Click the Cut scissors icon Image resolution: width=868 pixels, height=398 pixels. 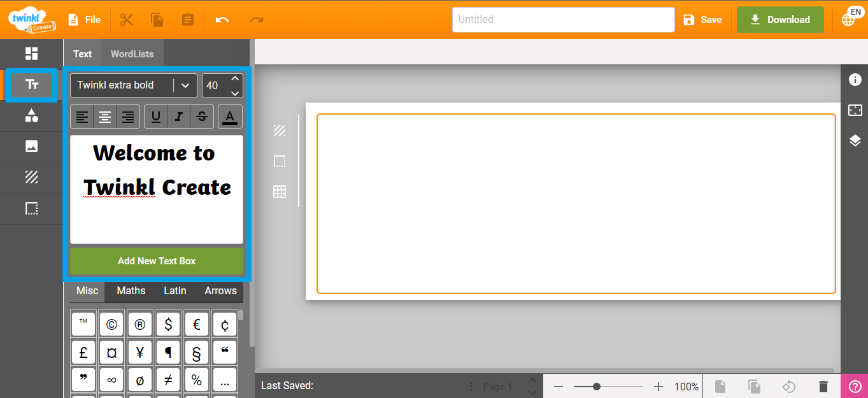(127, 20)
